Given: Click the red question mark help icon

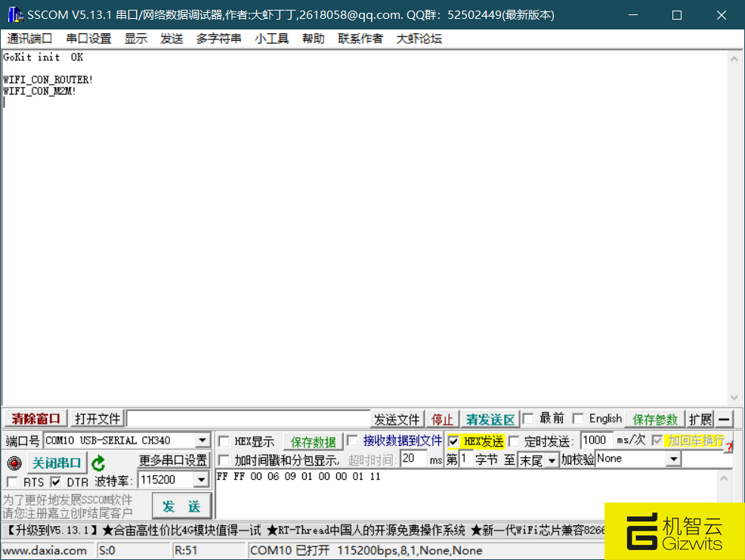Looking at the screenshot, I should click(x=729, y=447).
